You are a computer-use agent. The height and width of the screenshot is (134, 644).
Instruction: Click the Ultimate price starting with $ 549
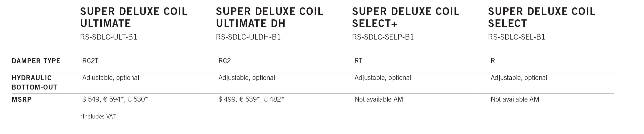point(115,99)
